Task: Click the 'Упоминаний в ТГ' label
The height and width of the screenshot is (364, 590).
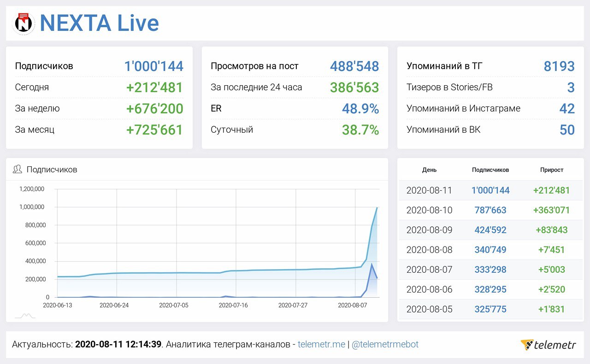Action: (444, 66)
